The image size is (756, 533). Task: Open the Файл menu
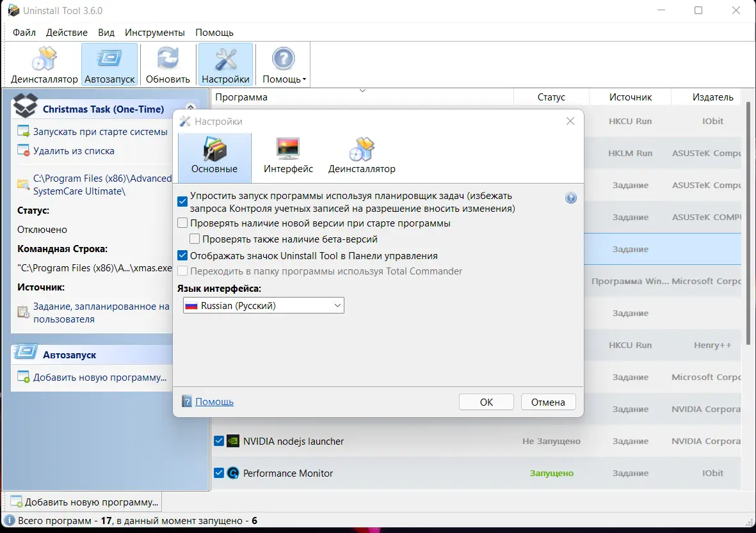point(24,32)
